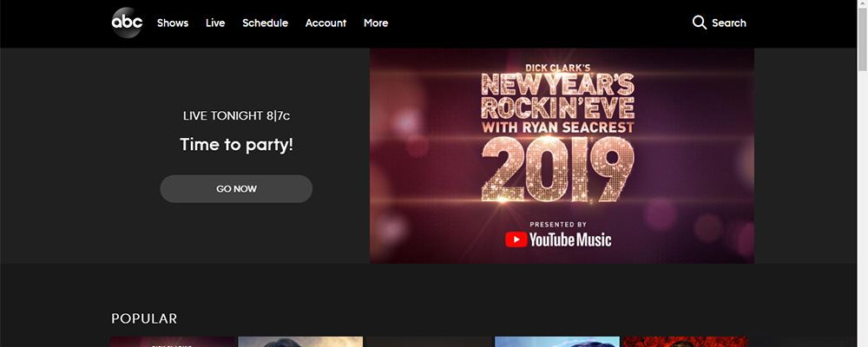Viewport: 868px width, 347px height.
Task: Open the second Popular show thumbnail
Action: click(300, 342)
